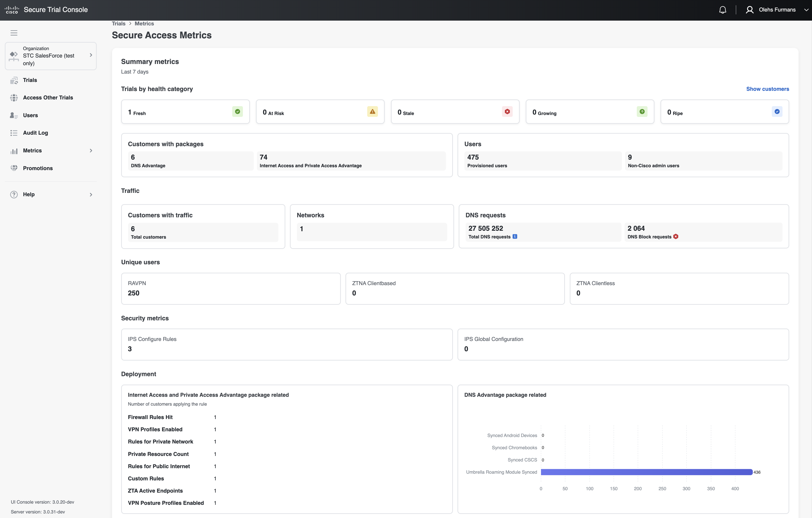This screenshot has width=812, height=518.
Task: Open Audit Log from sidebar
Action: click(35, 133)
